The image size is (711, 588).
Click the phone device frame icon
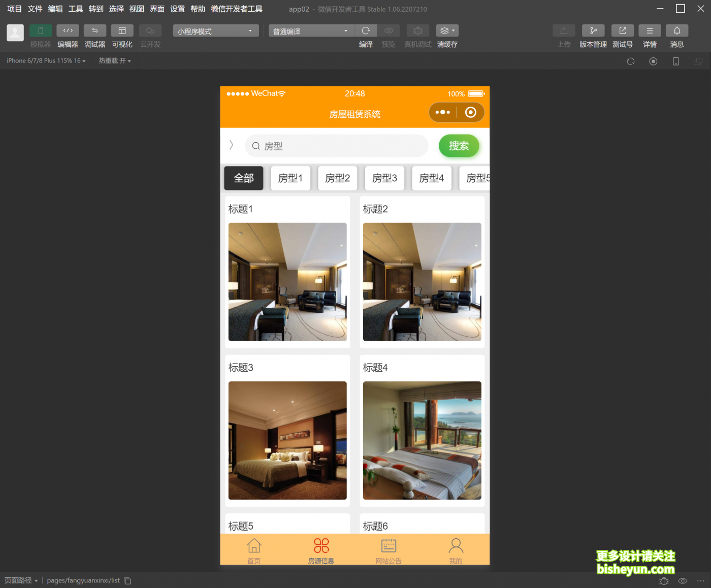(x=676, y=61)
